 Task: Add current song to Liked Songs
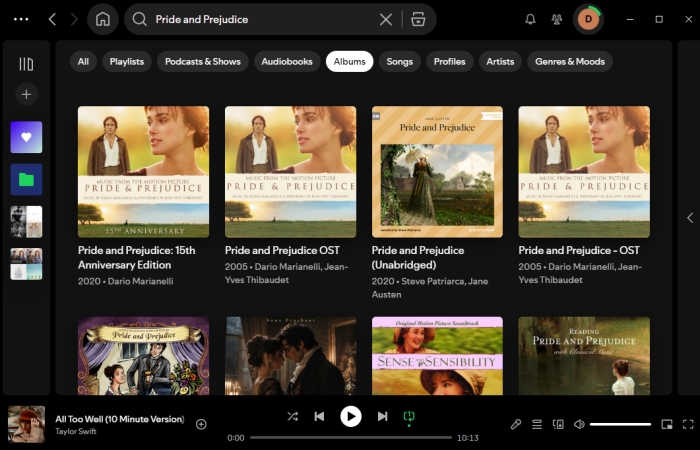[x=201, y=424]
